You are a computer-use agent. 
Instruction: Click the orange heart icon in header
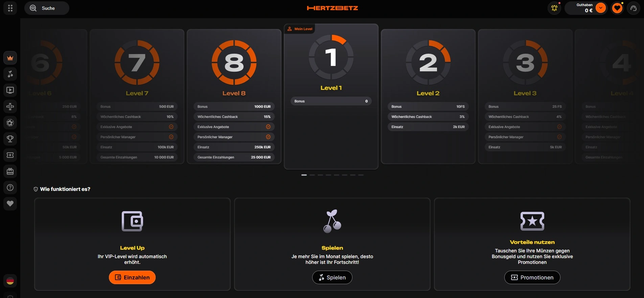pos(617,8)
